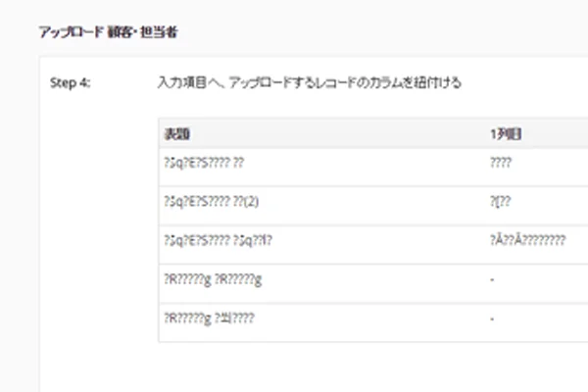Image resolution: width=588 pixels, height=392 pixels.
Task: Select the last row's dash 1列目 cell
Action: coord(492,319)
